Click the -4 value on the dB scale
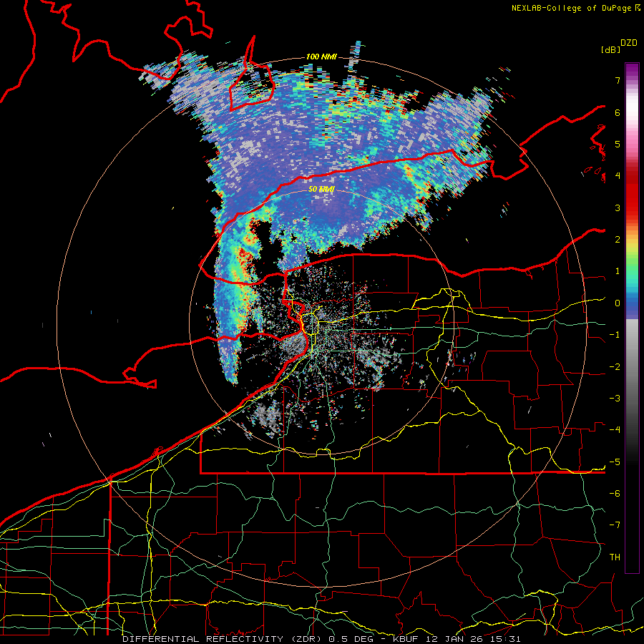Viewport: 644px width, 644px height. (x=615, y=430)
